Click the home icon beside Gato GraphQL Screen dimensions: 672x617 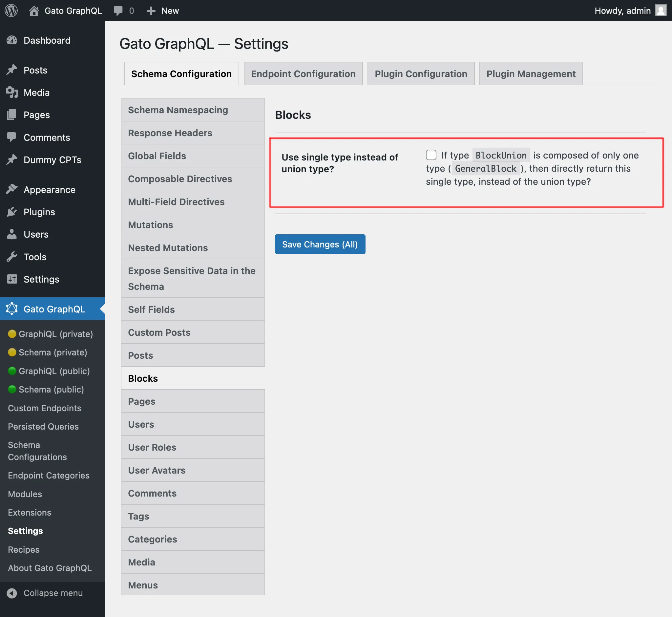point(34,11)
